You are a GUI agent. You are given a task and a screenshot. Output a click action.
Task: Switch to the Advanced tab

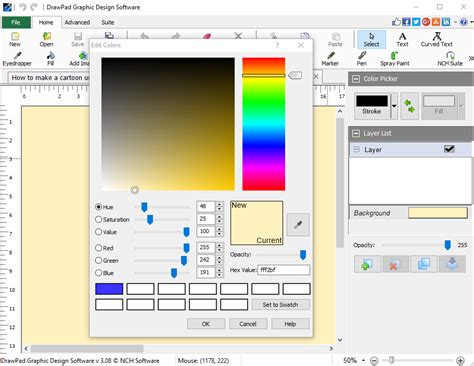pos(77,22)
